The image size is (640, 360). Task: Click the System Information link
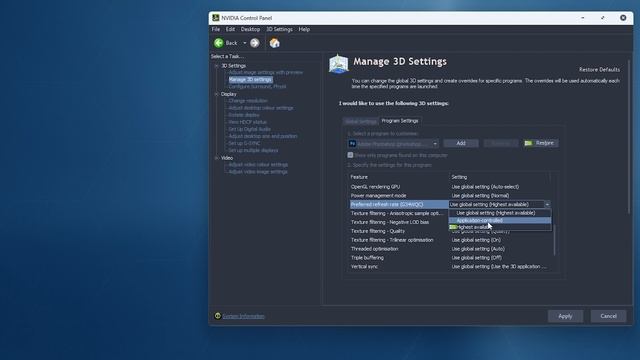click(x=243, y=316)
